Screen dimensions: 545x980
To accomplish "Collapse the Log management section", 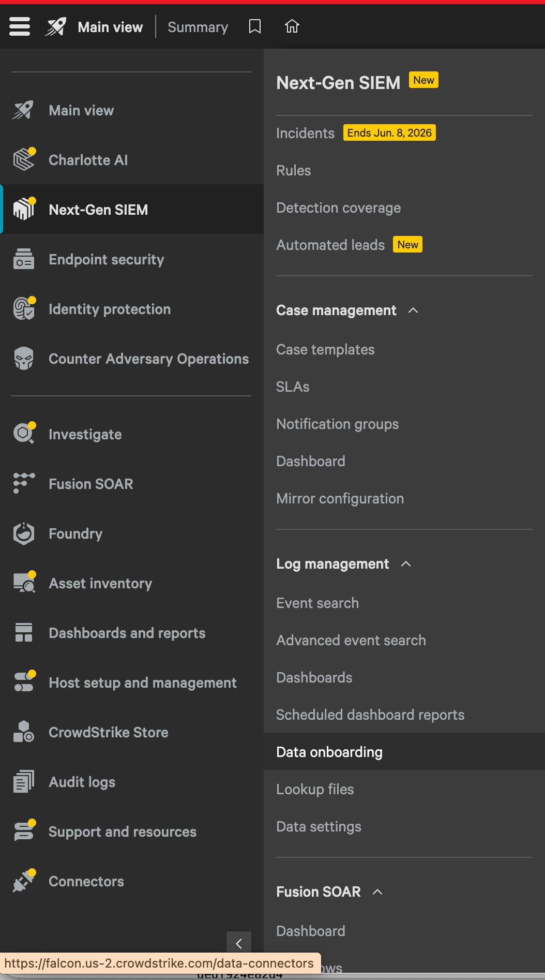I will coord(406,564).
